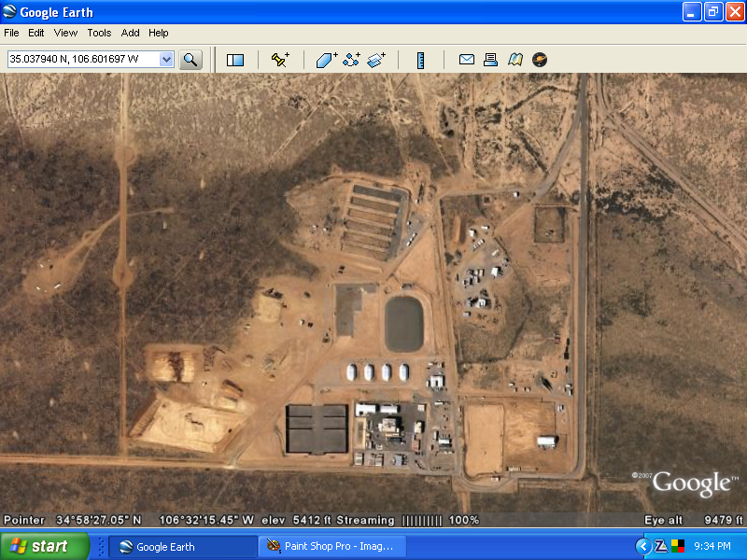The width and height of the screenshot is (747, 560).
Task: Click the email envelope icon
Action: click(x=466, y=60)
